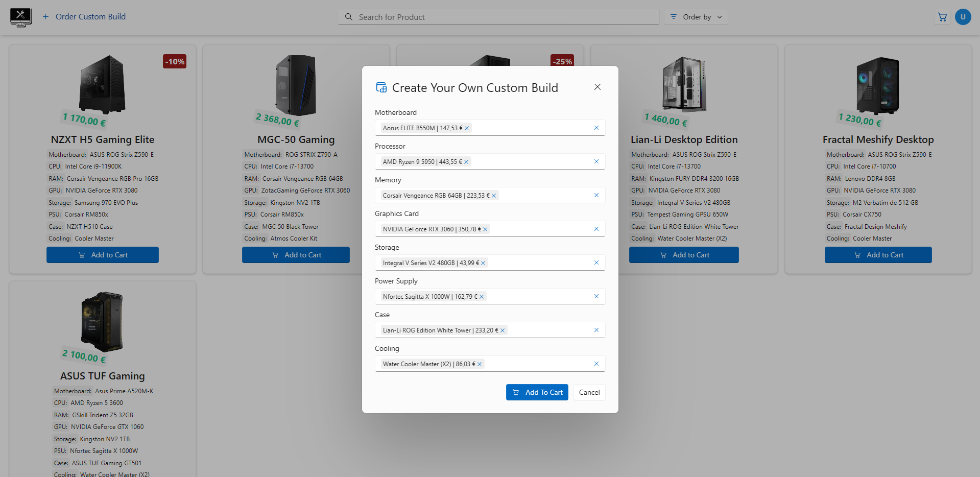The height and width of the screenshot is (477, 980).
Task: Clear the Motherboard field
Action: click(x=596, y=128)
